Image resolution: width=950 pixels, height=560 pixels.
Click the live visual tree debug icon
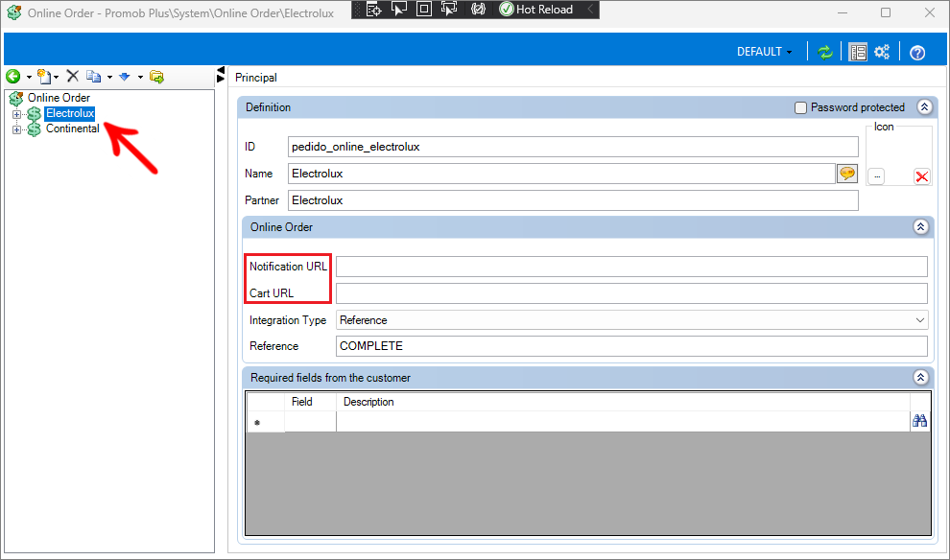373,9
